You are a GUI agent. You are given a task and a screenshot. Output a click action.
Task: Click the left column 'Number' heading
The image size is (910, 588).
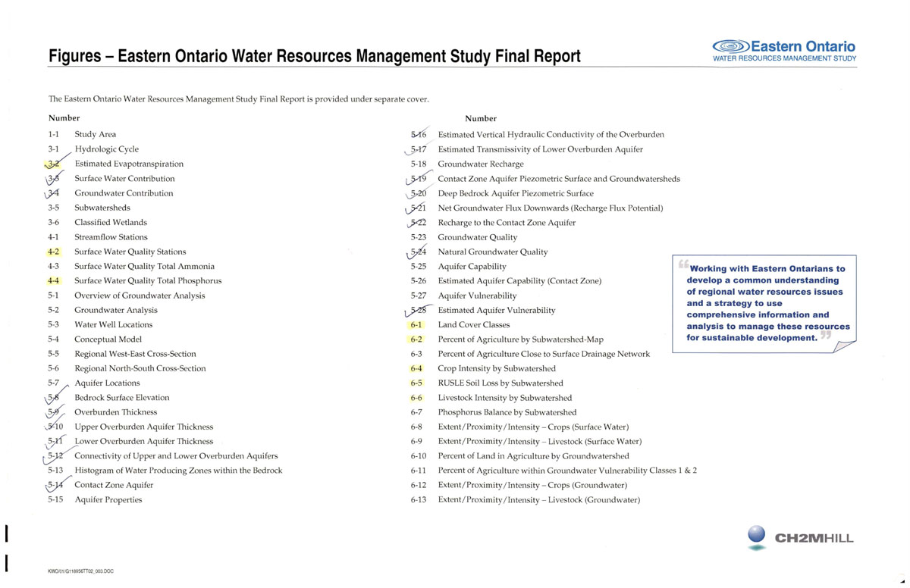(x=64, y=118)
